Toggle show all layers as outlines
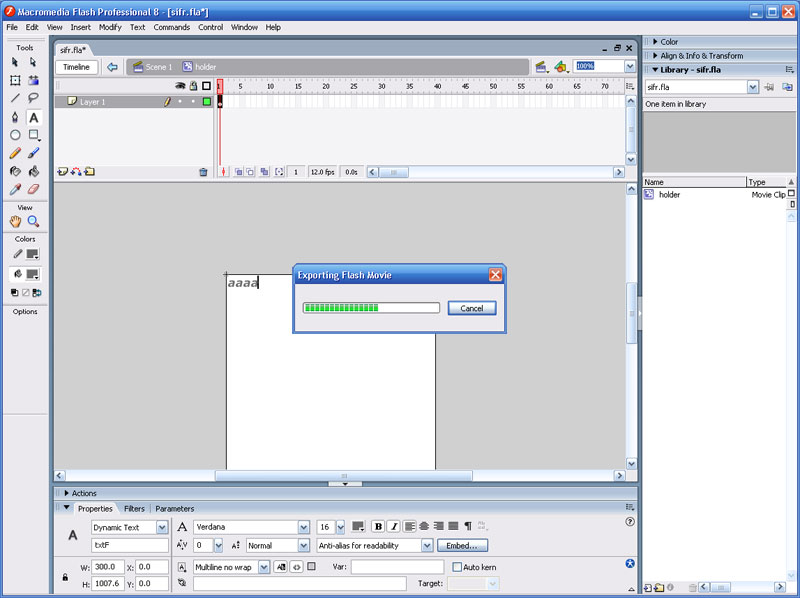800x598 pixels. pos(207,86)
